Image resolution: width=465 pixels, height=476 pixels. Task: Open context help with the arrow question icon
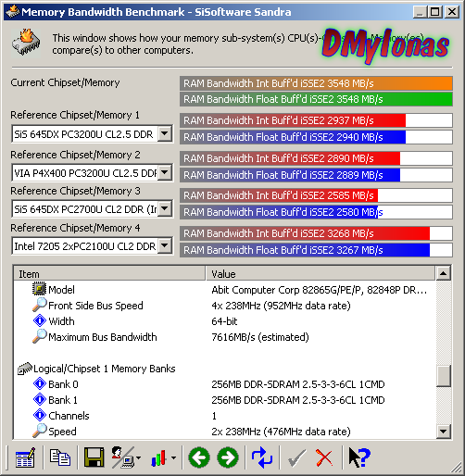pos(359,457)
